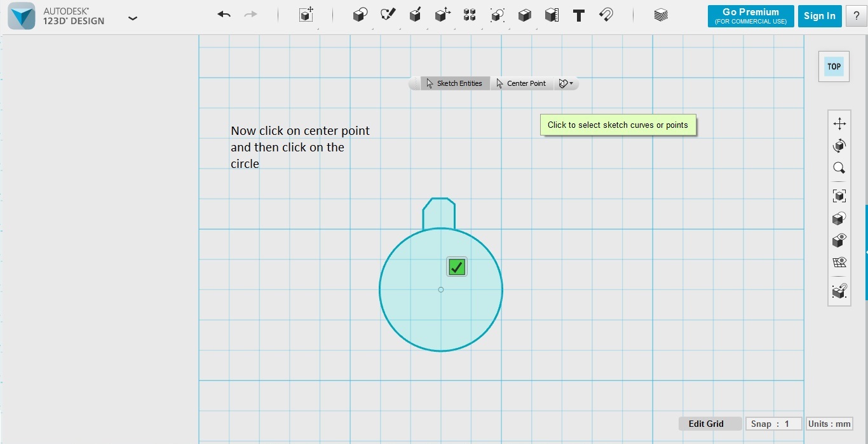Toggle the grid display icon
This screenshot has width=868, height=444.
[x=839, y=261]
